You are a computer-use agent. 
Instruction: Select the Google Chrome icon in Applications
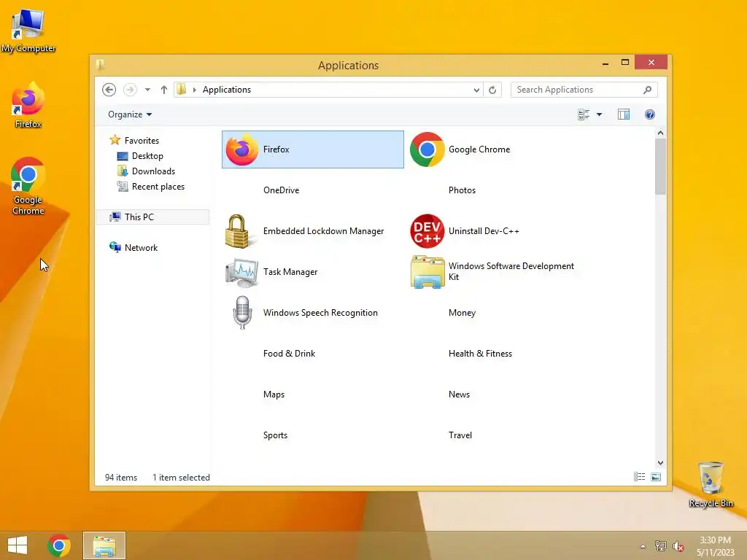(427, 149)
